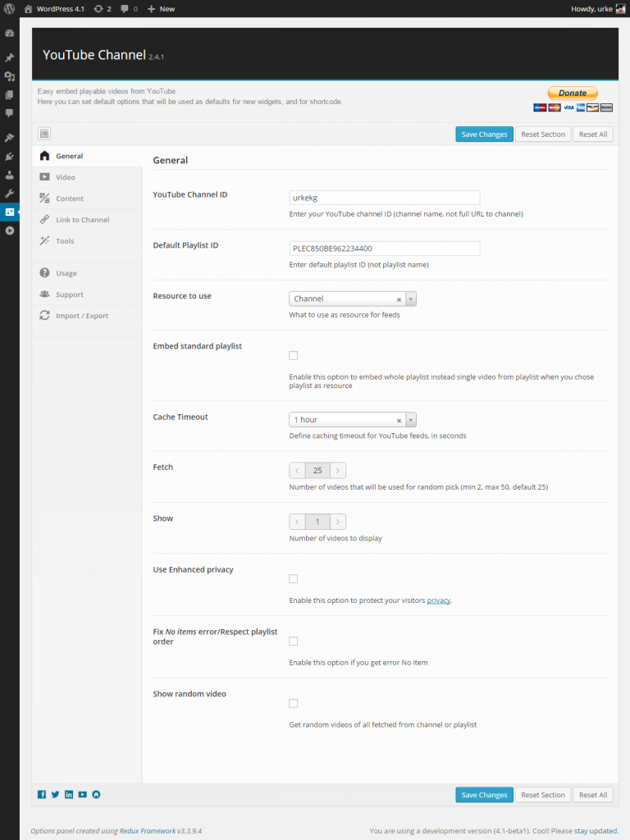
Task: Click top Reset Section button
Action: 543,135
